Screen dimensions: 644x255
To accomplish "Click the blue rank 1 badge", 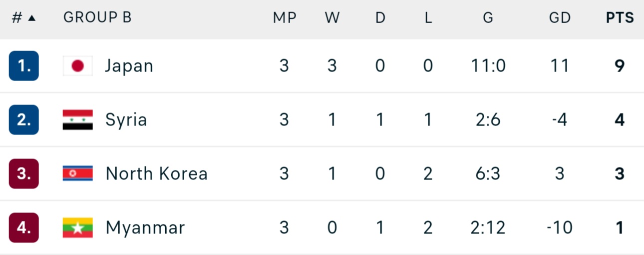I will 23,66.
